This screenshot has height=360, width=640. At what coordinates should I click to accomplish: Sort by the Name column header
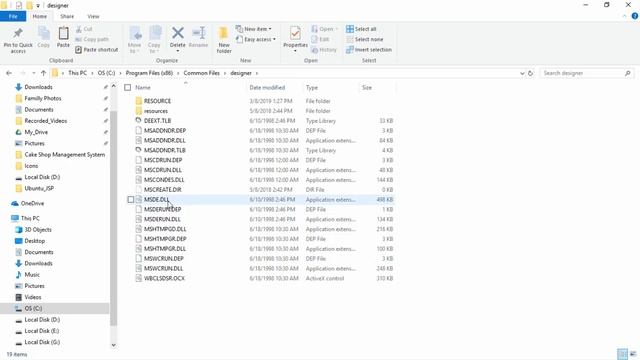143,88
